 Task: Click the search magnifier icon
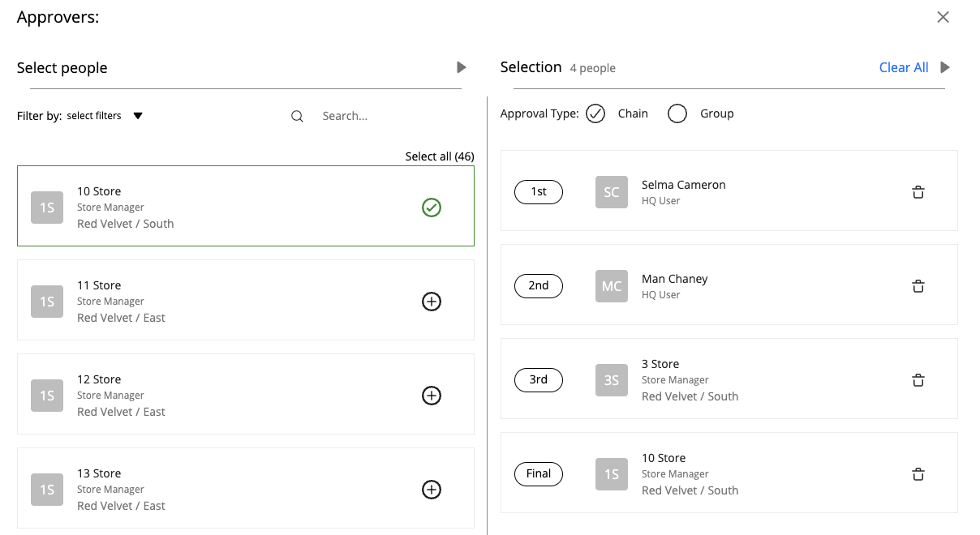[x=297, y=116]
